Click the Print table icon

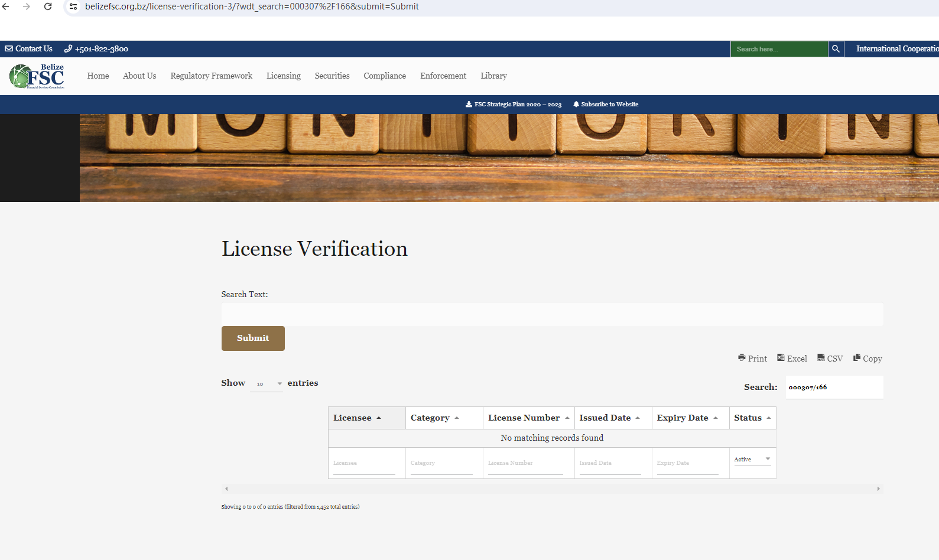(752, 359)
